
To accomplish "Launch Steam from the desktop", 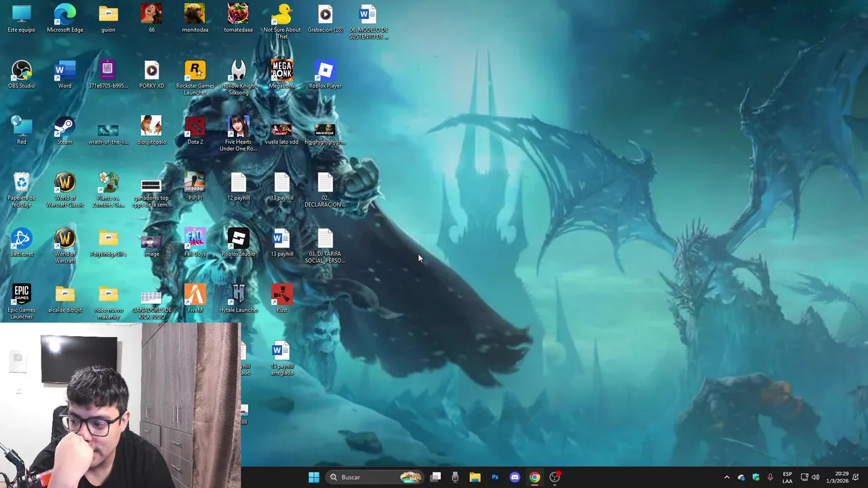I will pyautogui.click(x=65, y=130).
